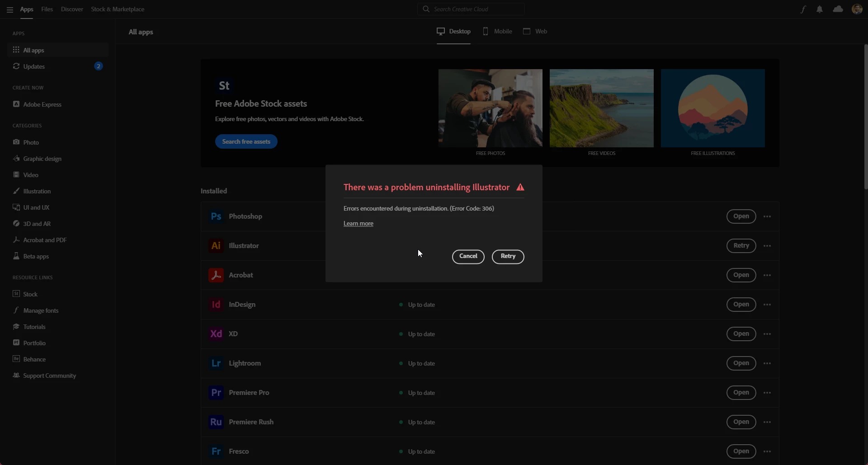Expand more options for XD
This screenshot has height=465, width=868.
[767, 334]
